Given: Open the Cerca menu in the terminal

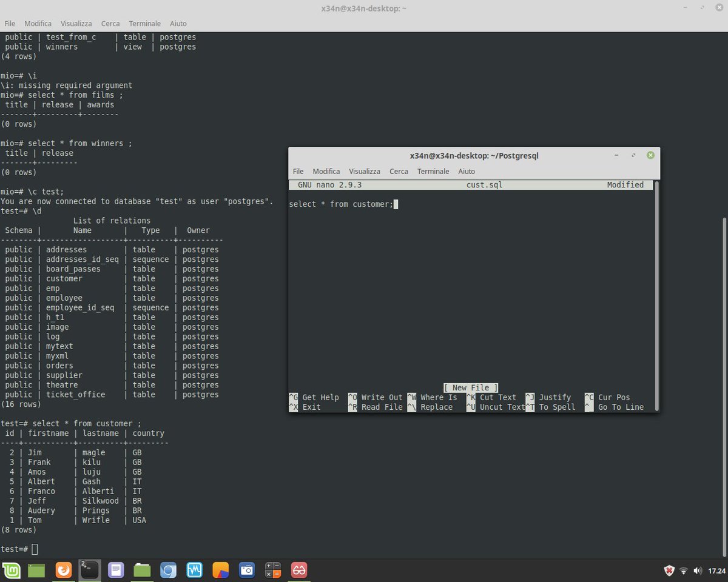Looking at the screenshot, I should [x=110, y=23].
